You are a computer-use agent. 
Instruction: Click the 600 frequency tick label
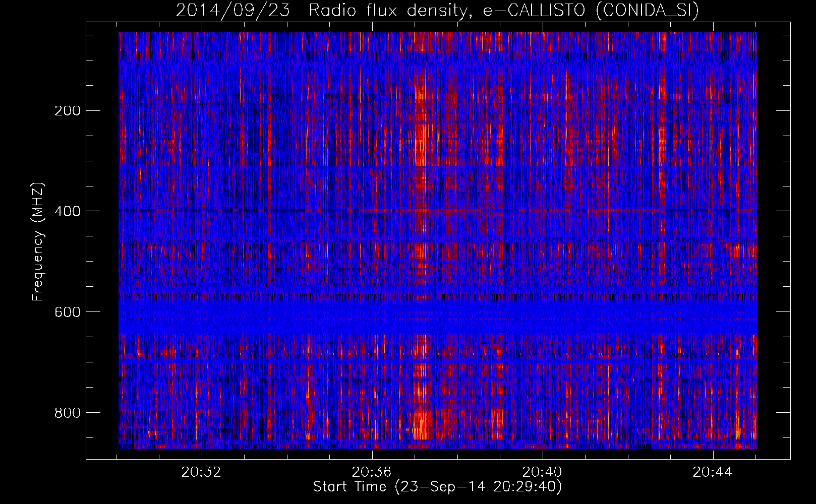(67, 312)
